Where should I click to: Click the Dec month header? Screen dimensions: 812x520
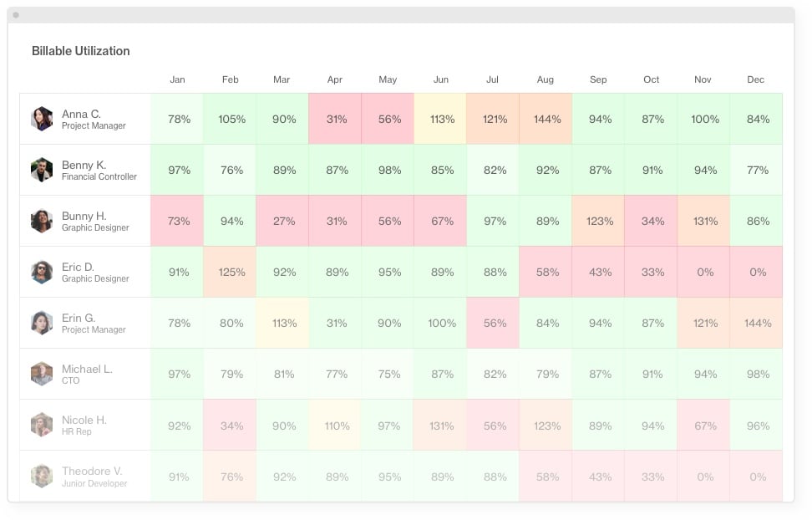pyautogui.click(x=755, y=79)
